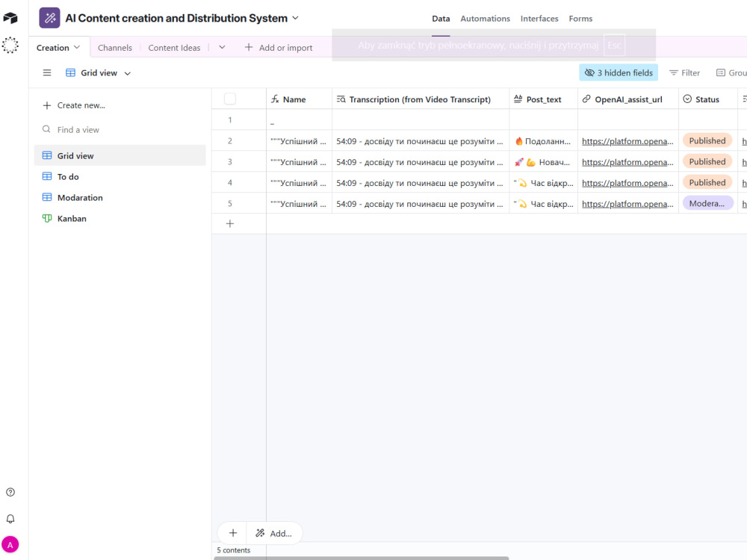This screenshot has height=560, width=747.
Task: Click the Esc key hint in fullscreen notice
Action: click(x=614, y=46)
